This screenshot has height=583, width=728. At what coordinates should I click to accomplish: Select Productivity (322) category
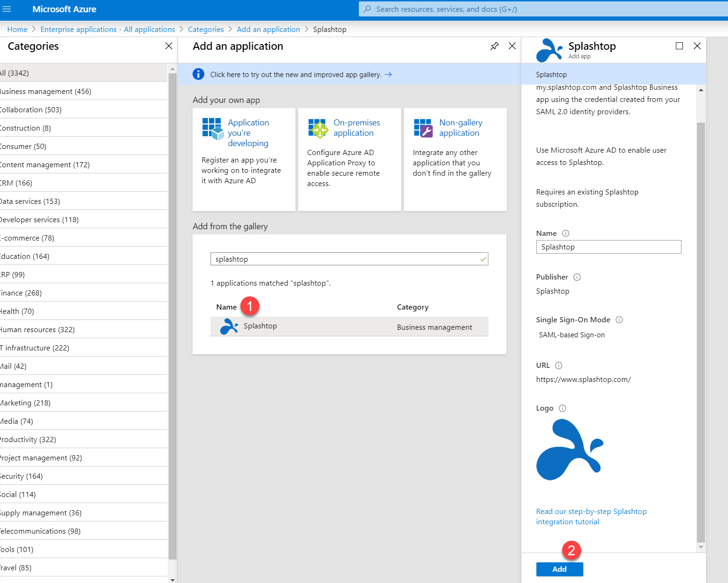(84, 439)
